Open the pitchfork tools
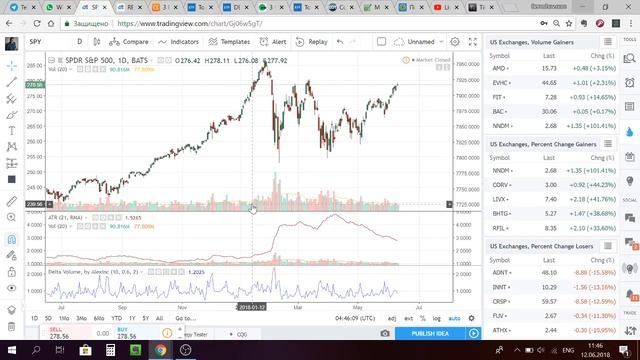Screen dimensions: 640x360 [11, 98]
